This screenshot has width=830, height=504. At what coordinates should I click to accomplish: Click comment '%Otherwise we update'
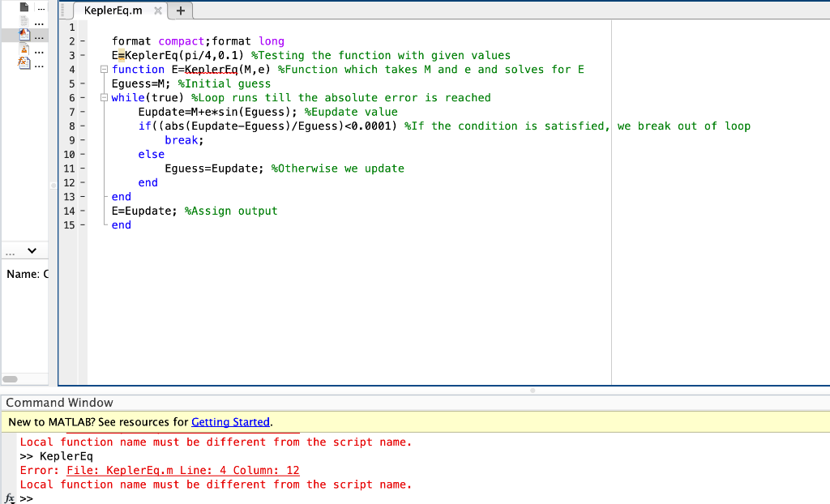click(338, 169)
